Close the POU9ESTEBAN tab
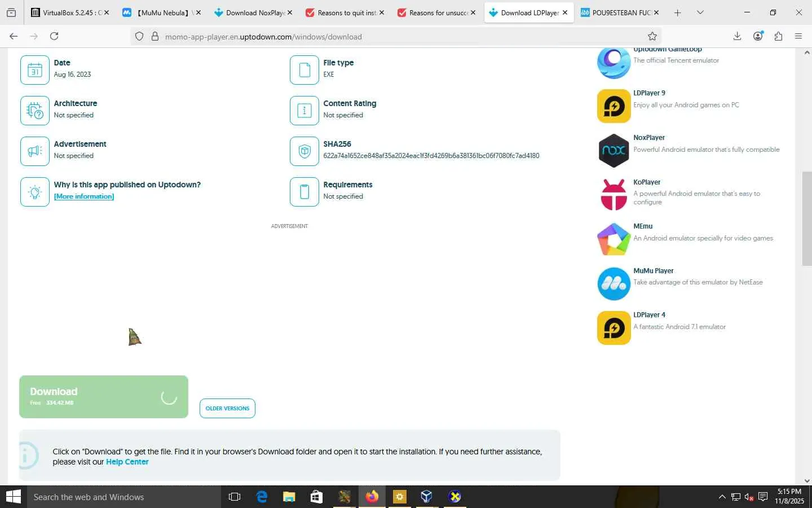This screenshot has width=812, height=508. click(656, 12)
